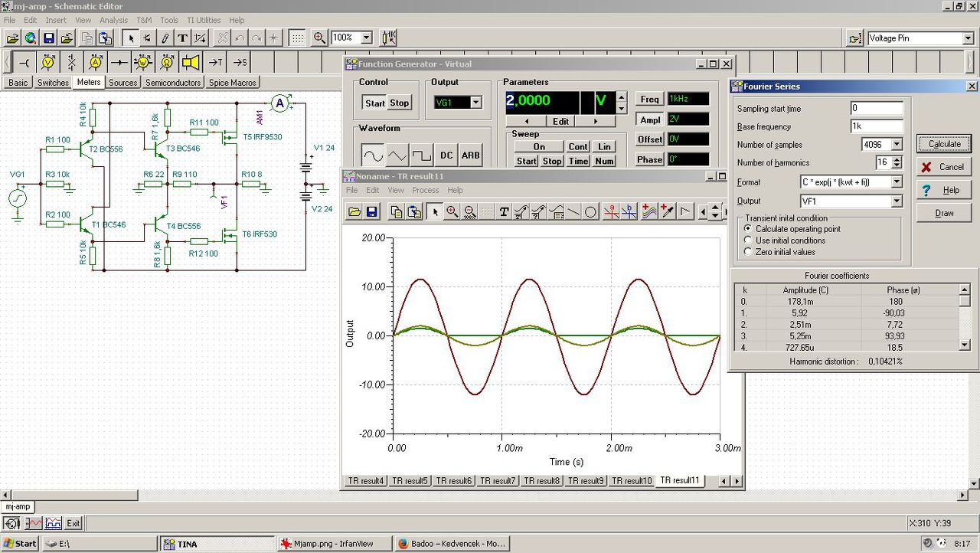
Task: Open the Analysis menu
Action: click(x=113, y=20)
